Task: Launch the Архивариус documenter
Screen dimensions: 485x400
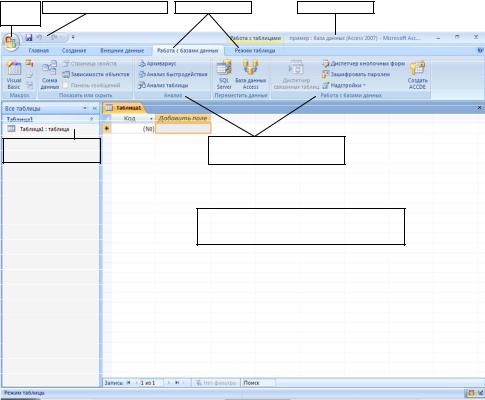Action: (x=157, y=63)
